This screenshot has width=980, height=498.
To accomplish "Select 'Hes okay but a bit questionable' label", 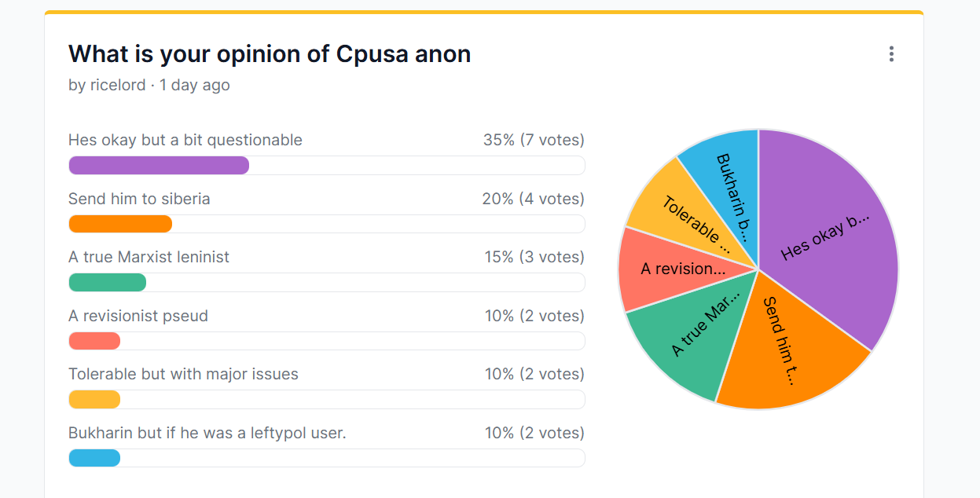I will coord(185,141).
